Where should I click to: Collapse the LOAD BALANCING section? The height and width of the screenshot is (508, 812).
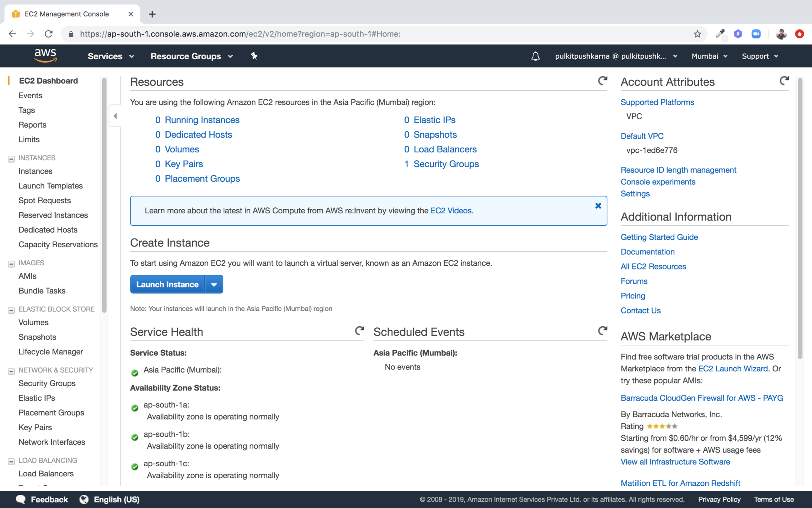coord(11,461)
